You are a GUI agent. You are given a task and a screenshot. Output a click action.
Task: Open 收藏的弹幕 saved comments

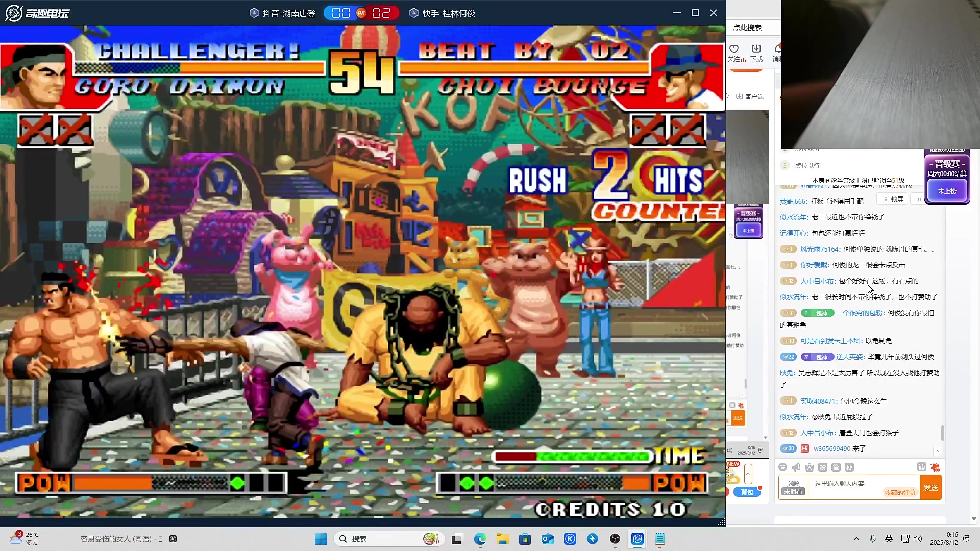pos(900,492)
